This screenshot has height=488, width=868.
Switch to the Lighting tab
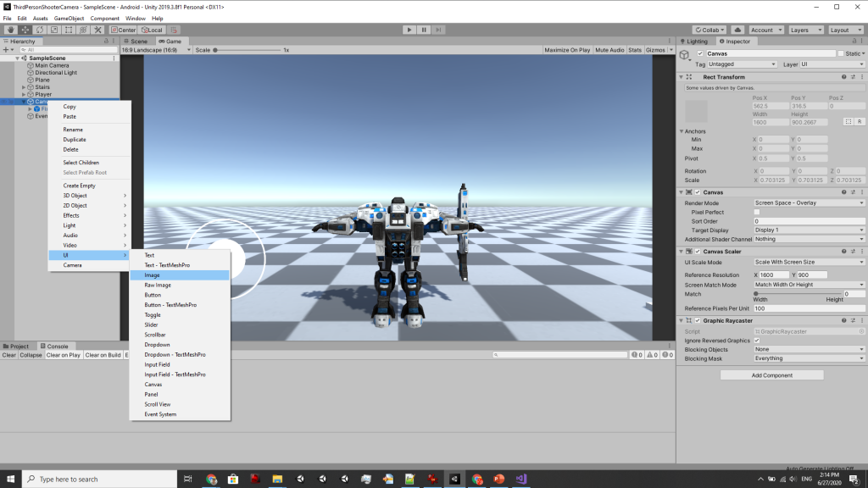pyautogui.click(x=693, y=42)
